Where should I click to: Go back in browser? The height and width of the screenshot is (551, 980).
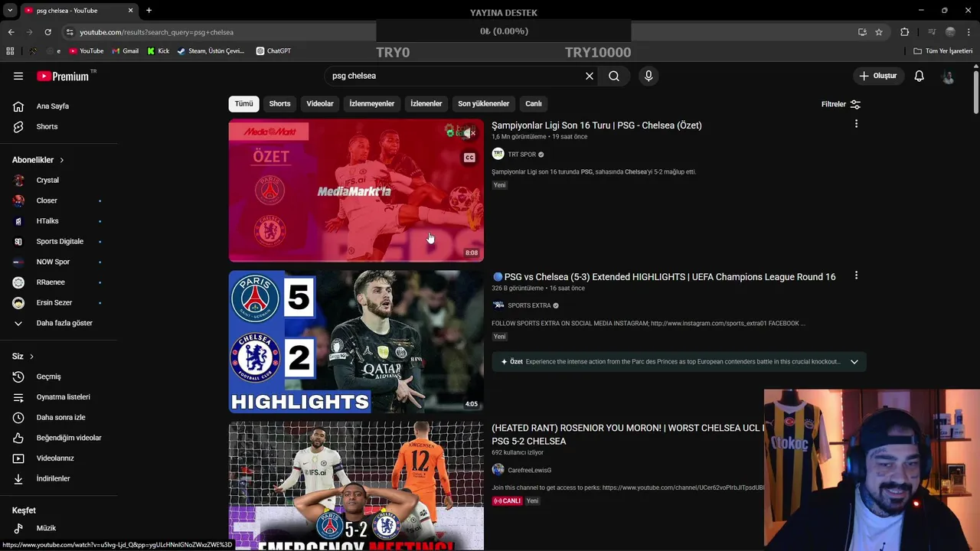[x=11, y=32]
